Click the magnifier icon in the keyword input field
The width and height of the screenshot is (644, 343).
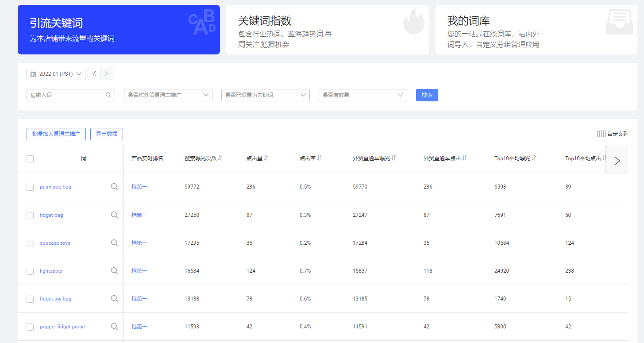tap(108, 95)
